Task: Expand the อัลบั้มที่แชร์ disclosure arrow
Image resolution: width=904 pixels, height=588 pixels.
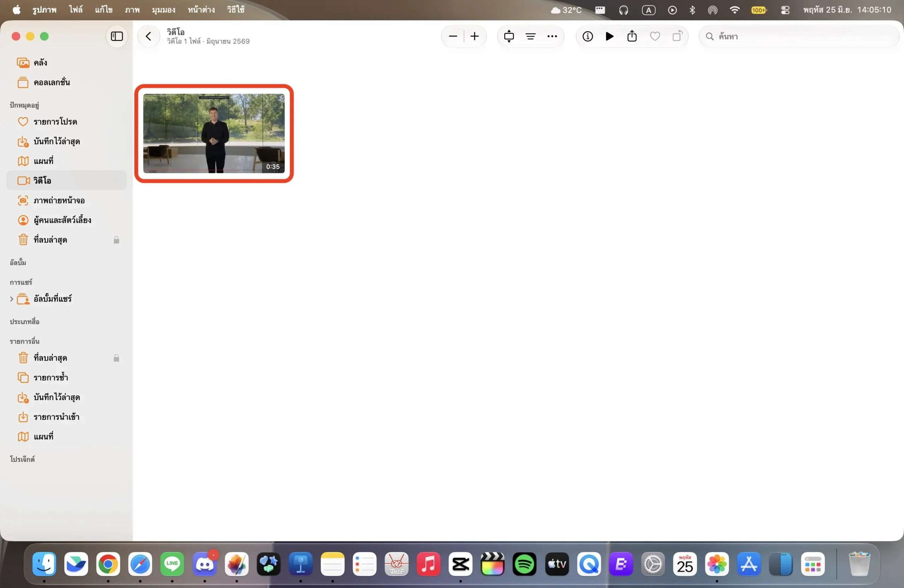Action: [11, 299]
